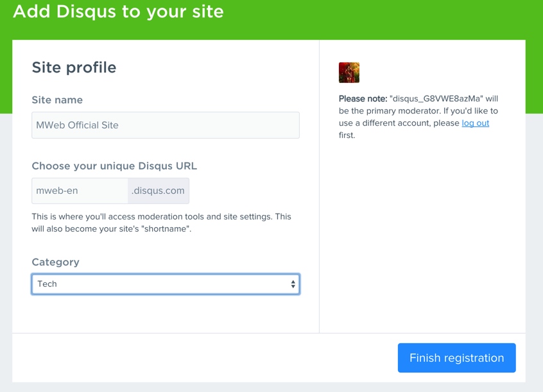Click the Choose your unique Disqus URL label

114,166
